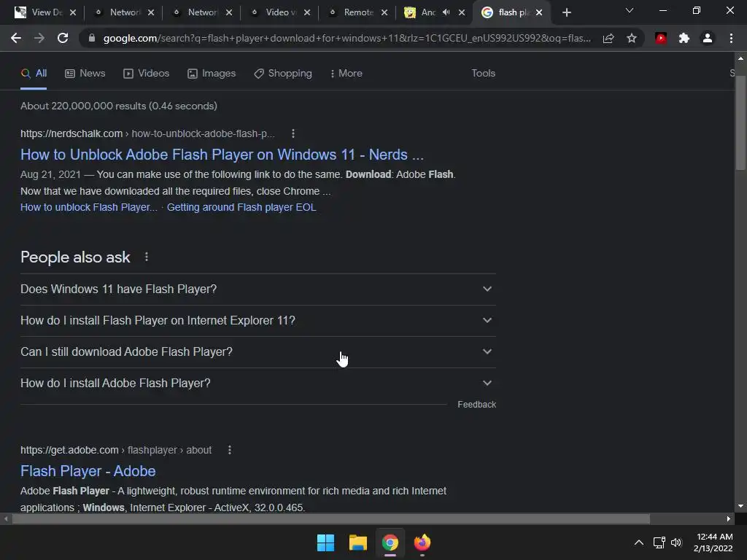The height and width of the screenshot is (560, 747).
Task: Click the horizontal scroll left arrow
Action: click(x=6, y=518)
